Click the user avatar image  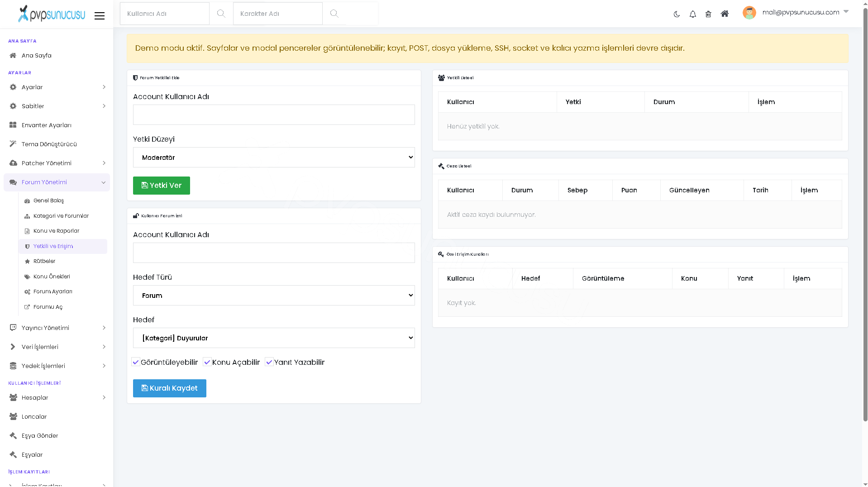(x=749, y=13)
